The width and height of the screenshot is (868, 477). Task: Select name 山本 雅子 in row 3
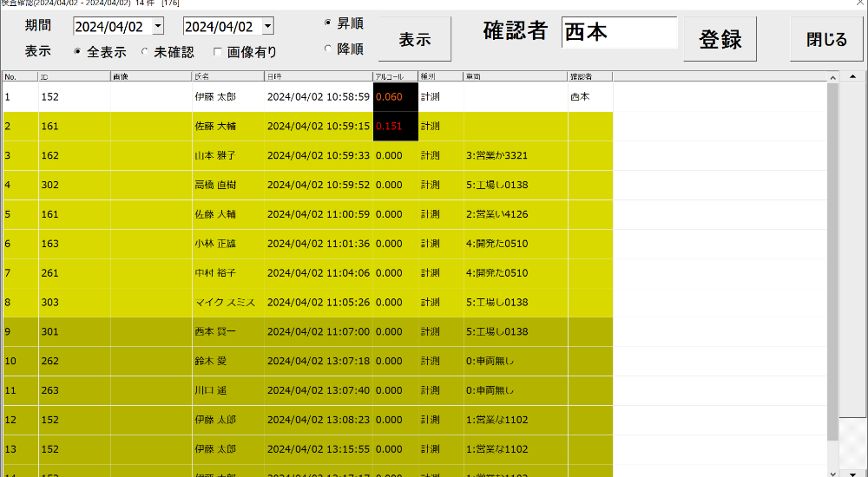(215, 155)
